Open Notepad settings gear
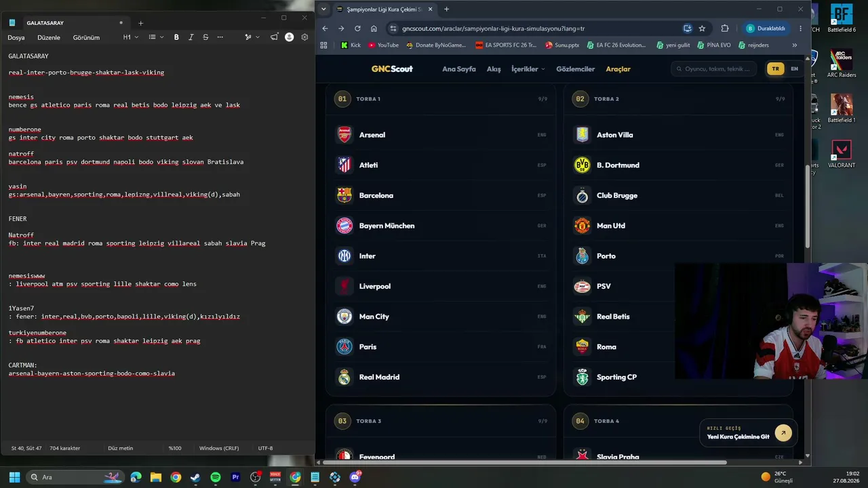868x488 pixels. [x=304, y=37]
